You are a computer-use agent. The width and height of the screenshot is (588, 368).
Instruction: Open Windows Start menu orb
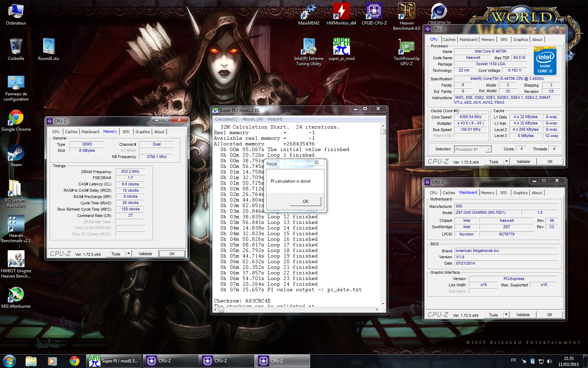(9, 361)
